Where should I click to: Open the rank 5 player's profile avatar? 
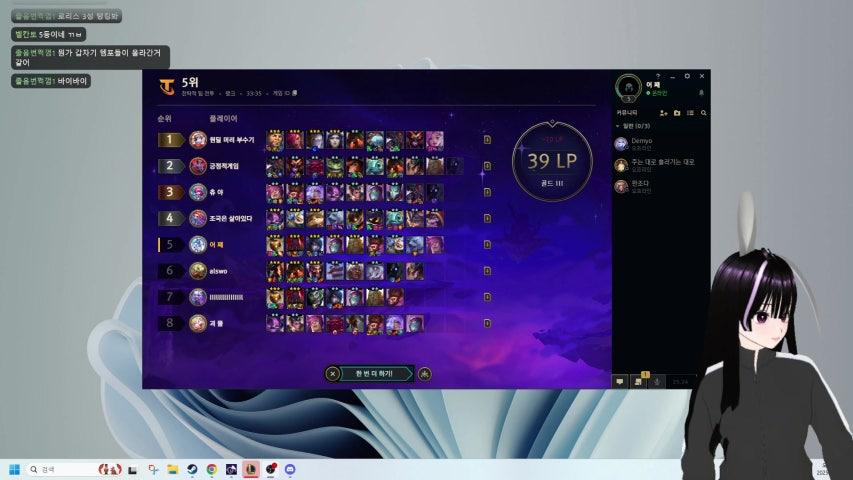tap(197, 244)
